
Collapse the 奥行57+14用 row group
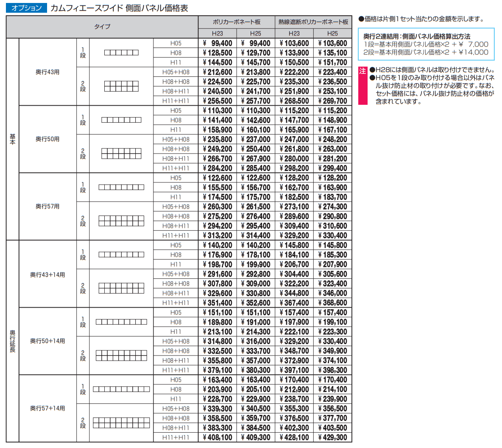[48, 407]
